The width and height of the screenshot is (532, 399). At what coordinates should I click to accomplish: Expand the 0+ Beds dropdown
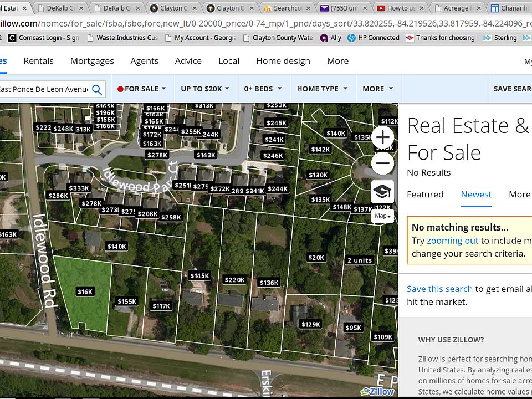click(x=263, y=89)
